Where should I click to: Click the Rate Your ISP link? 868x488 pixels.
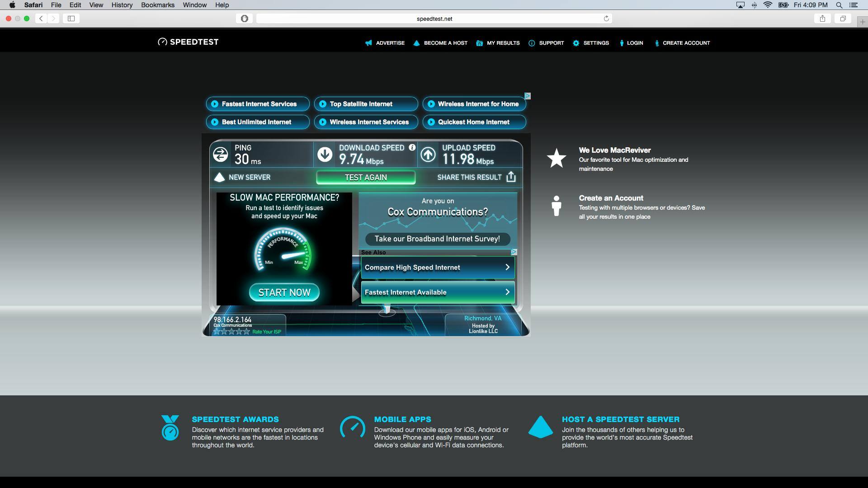(267, 331)
